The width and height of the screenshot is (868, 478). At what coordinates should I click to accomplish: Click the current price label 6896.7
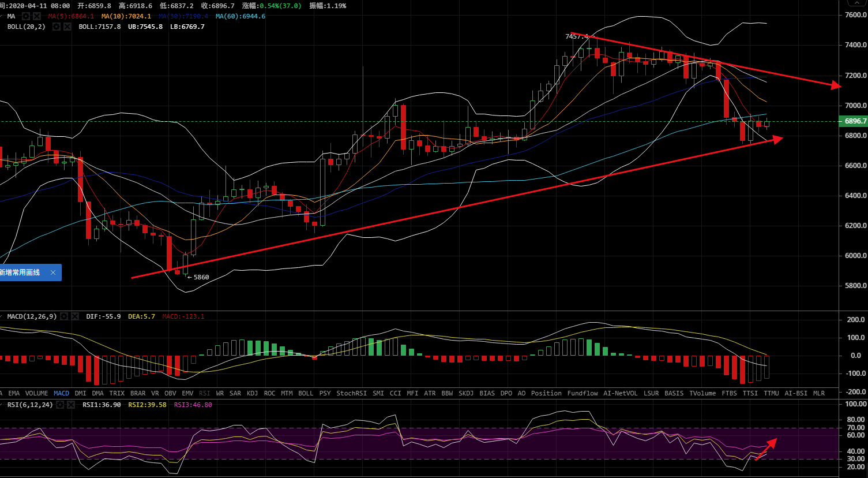pyautogui.click(x=855, y=121)
